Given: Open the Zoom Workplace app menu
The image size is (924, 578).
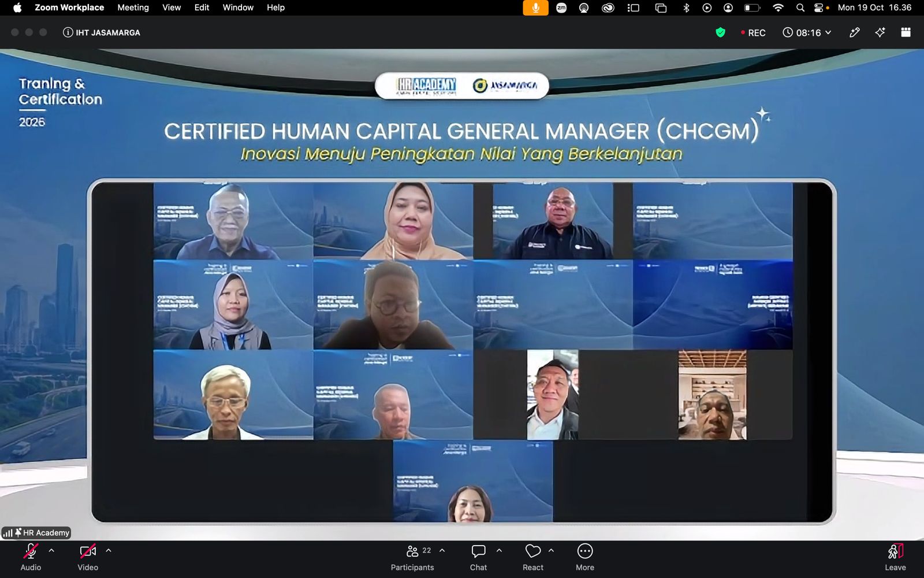Looking at the screenshot, I should tap(69, 8).
